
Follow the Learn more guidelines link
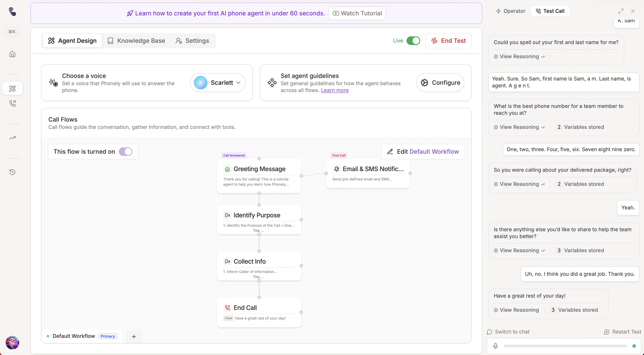coord(334,90)
